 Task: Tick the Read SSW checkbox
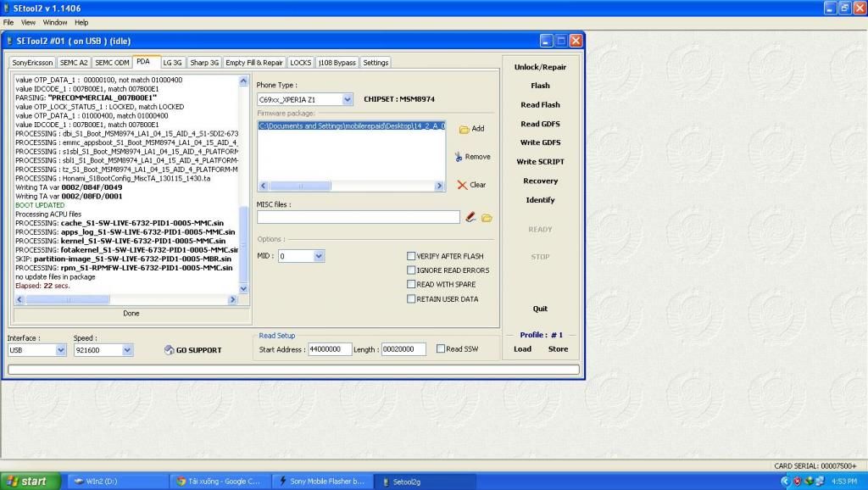point(441,348)
